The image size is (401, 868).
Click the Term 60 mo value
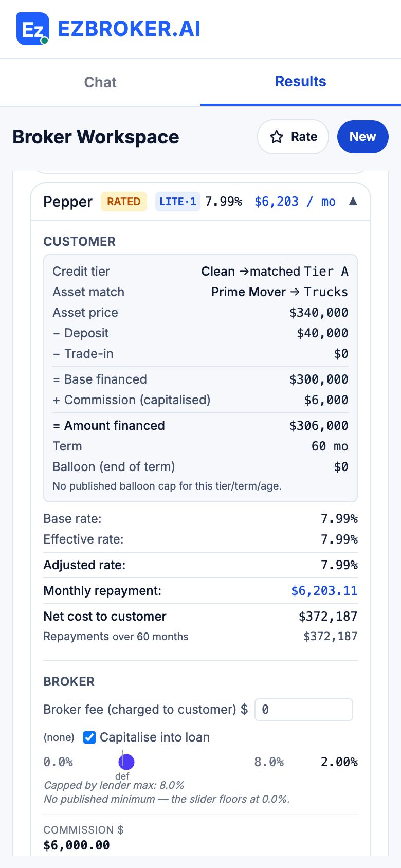(330, 446)
